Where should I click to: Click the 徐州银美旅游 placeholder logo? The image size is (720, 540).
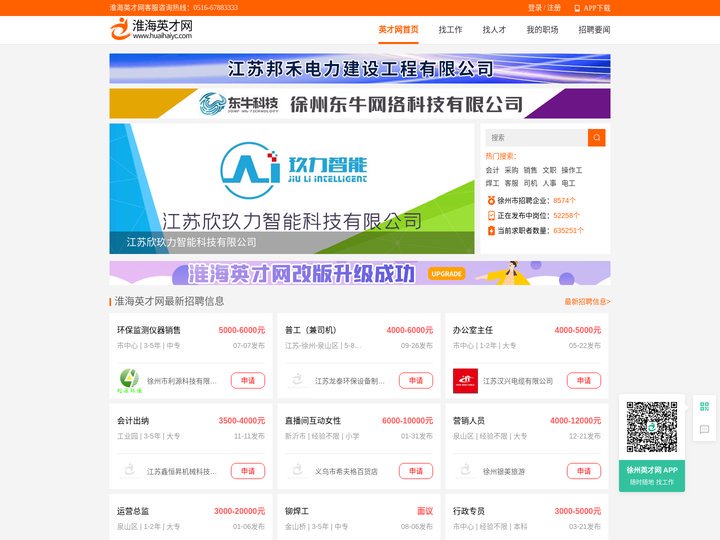click(x=465, y=471)
